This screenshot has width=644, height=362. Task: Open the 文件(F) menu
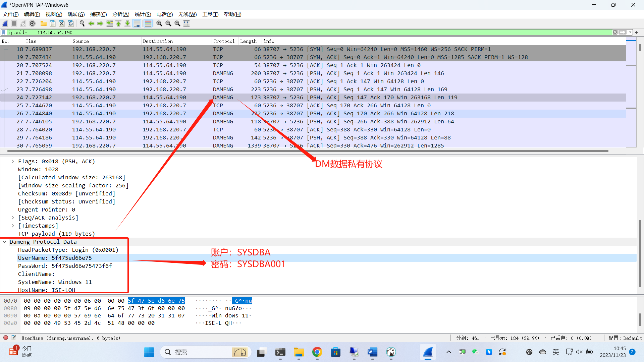coord(11,14)
